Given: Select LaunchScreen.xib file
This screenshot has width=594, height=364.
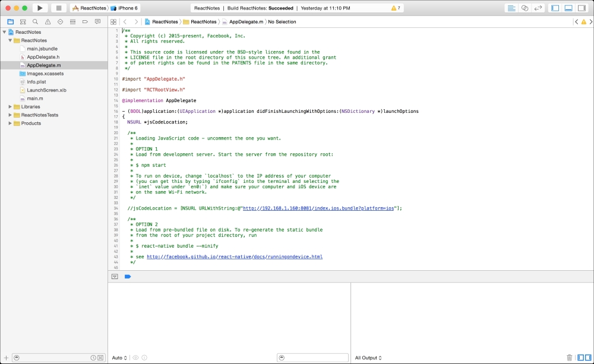Looking at the screenshot, I should 46,90.
